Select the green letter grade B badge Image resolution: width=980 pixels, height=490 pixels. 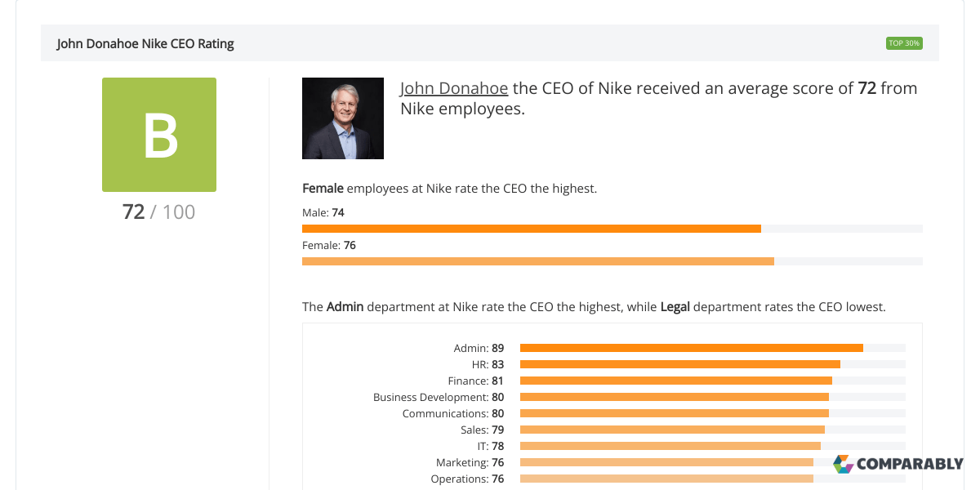[x=159, y=134]
